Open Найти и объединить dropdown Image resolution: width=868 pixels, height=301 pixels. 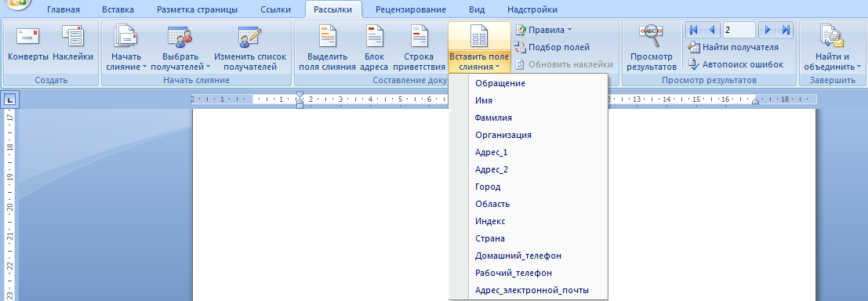coord(831,48)
